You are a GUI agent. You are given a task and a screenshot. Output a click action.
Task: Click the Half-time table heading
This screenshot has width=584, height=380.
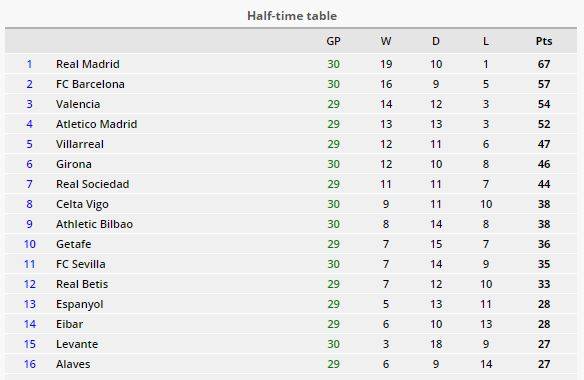click(292, 16)
